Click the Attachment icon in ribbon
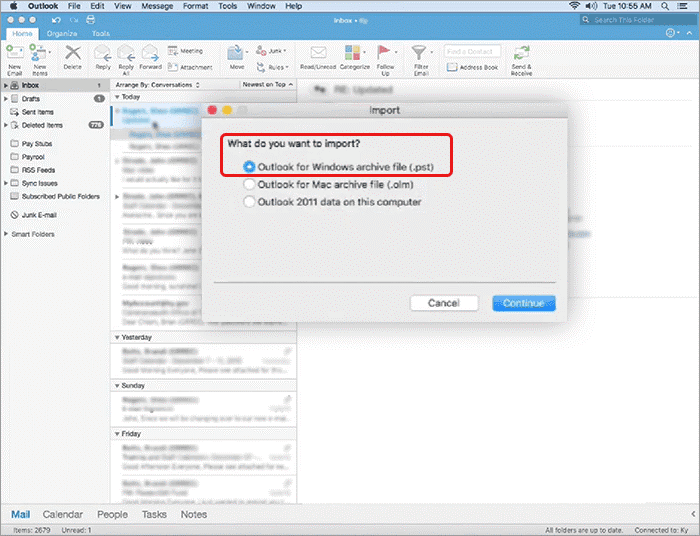 173,67
